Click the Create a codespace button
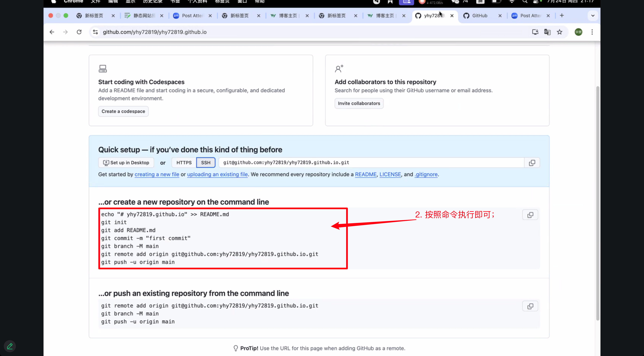The image size is (644, 356). pos(123,111)
